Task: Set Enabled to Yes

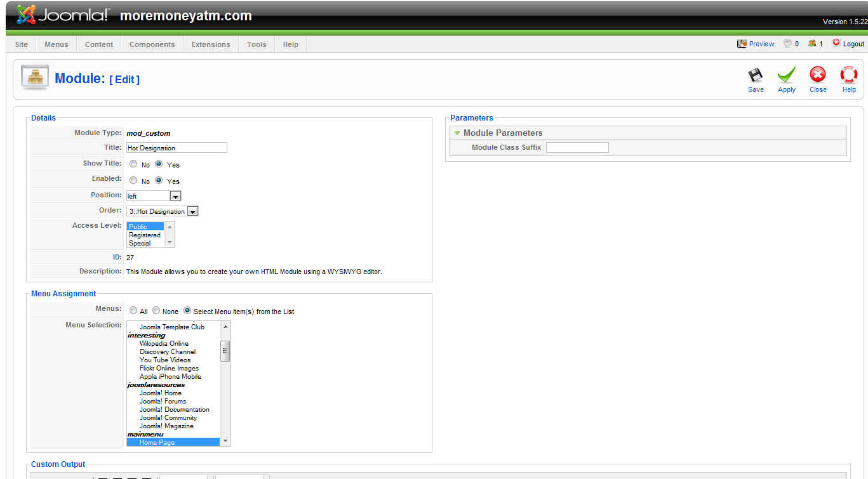Action: pyautogui.click(x=159, y=181)
